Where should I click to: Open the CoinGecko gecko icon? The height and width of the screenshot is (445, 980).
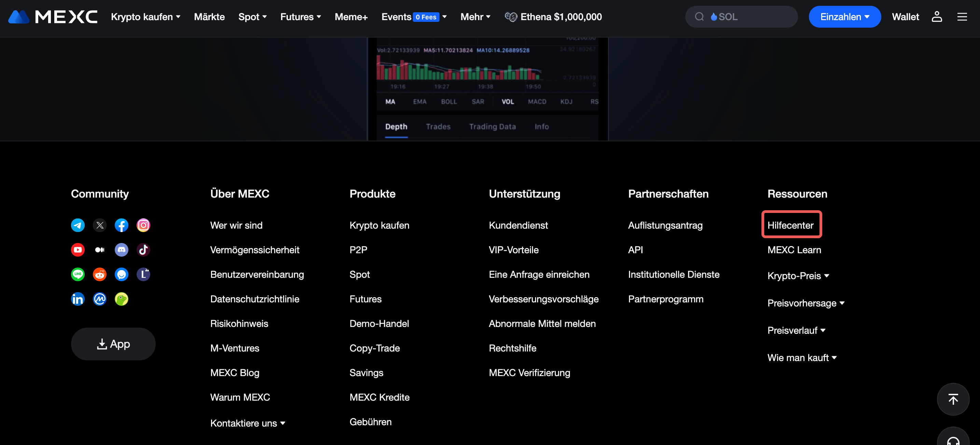121,299
